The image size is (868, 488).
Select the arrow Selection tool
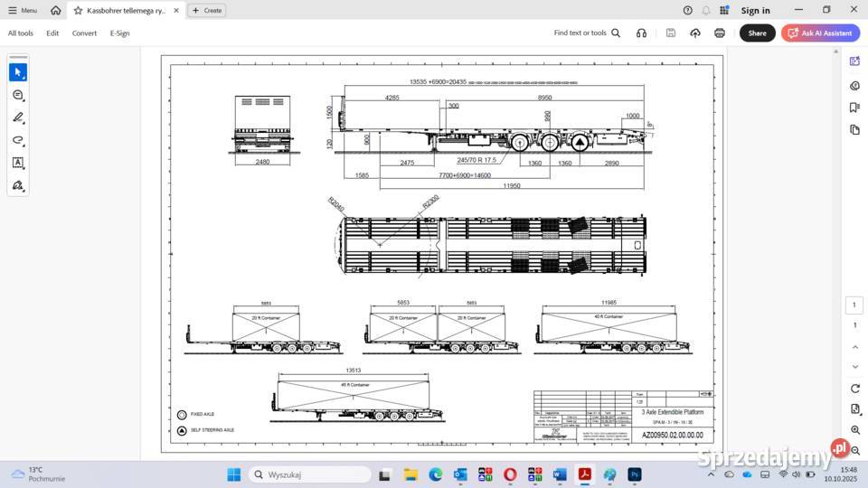[x=18, y=72]
